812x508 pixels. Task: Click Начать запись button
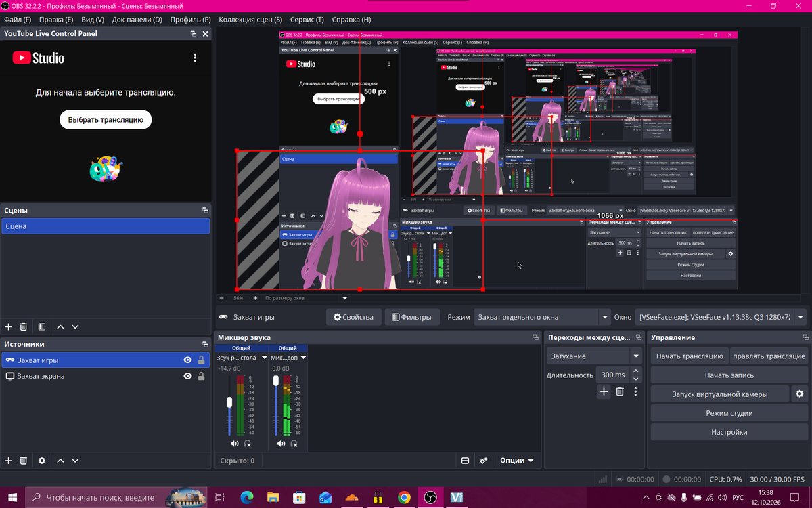[x=729, y=375]
